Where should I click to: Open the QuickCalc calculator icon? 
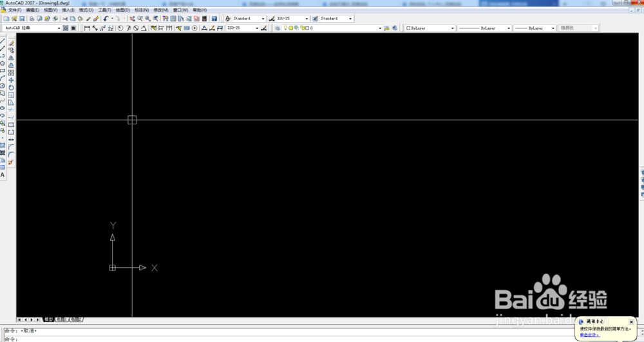205,19
